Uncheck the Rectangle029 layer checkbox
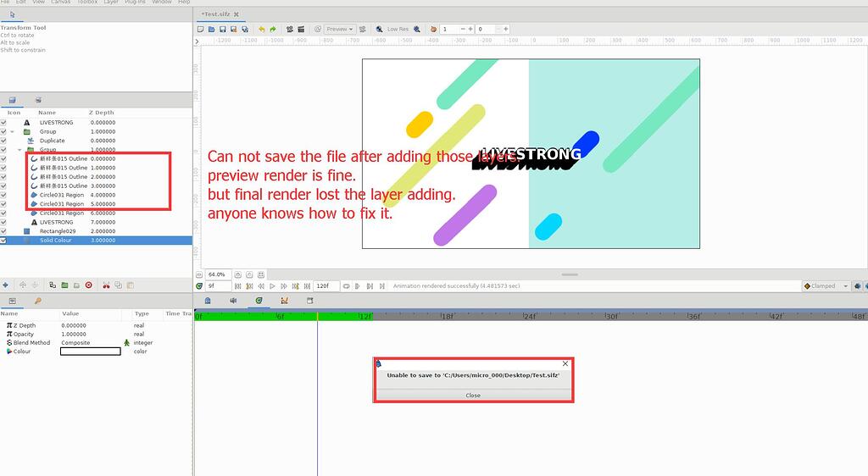Viewport: 868px width, 476px height. tap(4, 231)
